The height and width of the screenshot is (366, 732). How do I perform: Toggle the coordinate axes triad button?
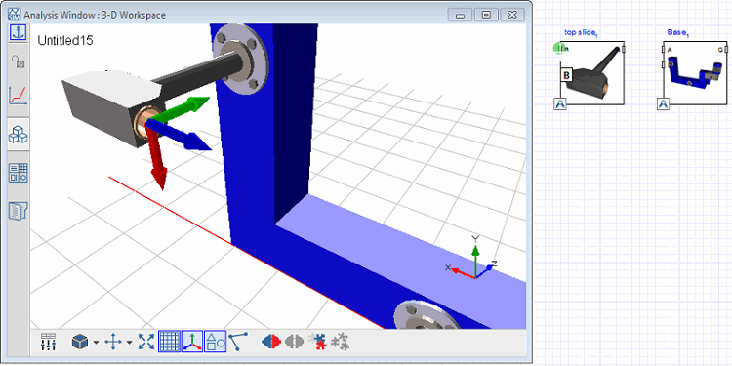point(192,342)
